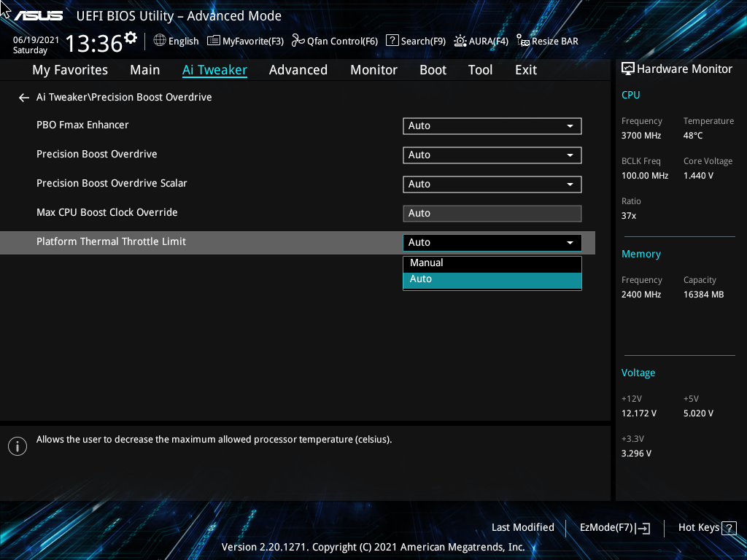
Task: Switch to EzMode
Action: tap(614, 527)
